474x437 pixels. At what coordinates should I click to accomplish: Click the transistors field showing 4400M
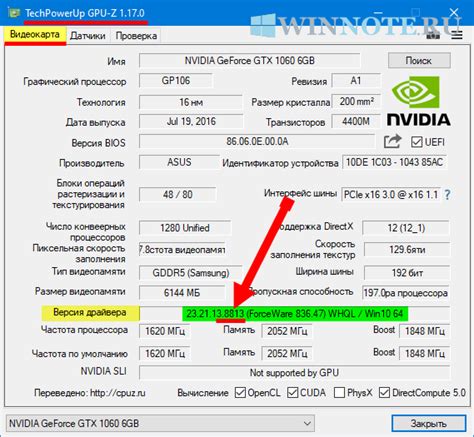click(x=356, y=121)
